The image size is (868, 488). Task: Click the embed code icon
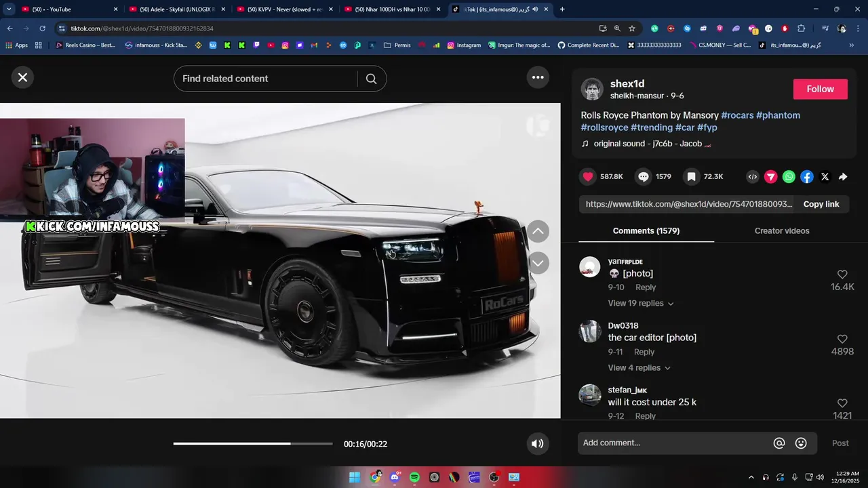[753, 177]
